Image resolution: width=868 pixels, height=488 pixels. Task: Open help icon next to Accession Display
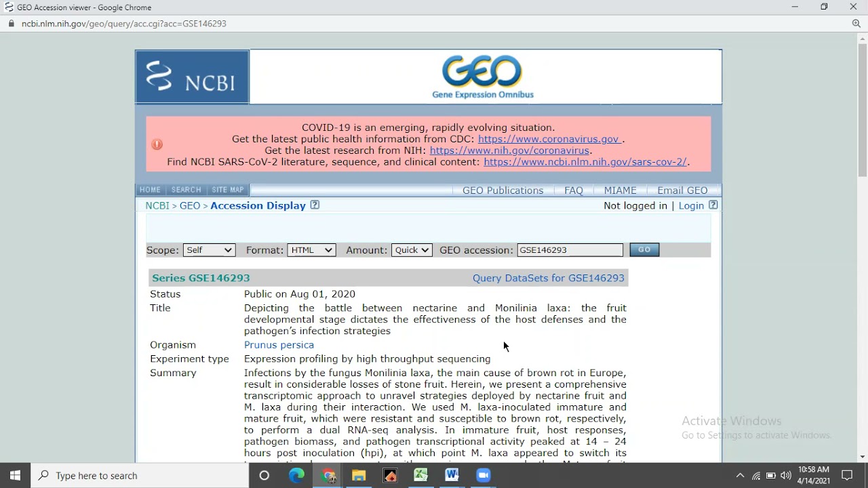pos(315,205)
